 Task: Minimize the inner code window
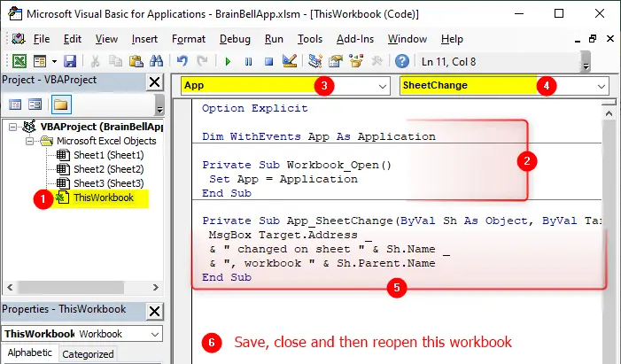point(577,40)
